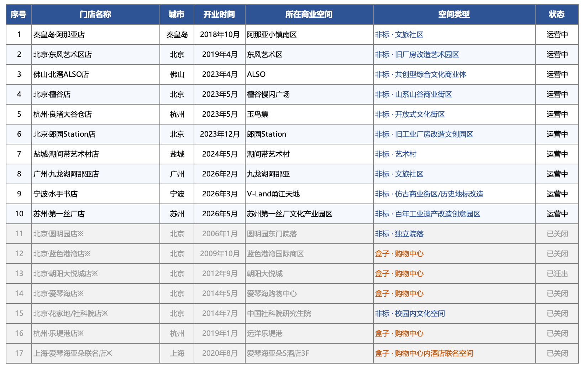
Task: Open 非标 · 百年工业遗产改造创意园区 link
Action: [x=427, y=214]
